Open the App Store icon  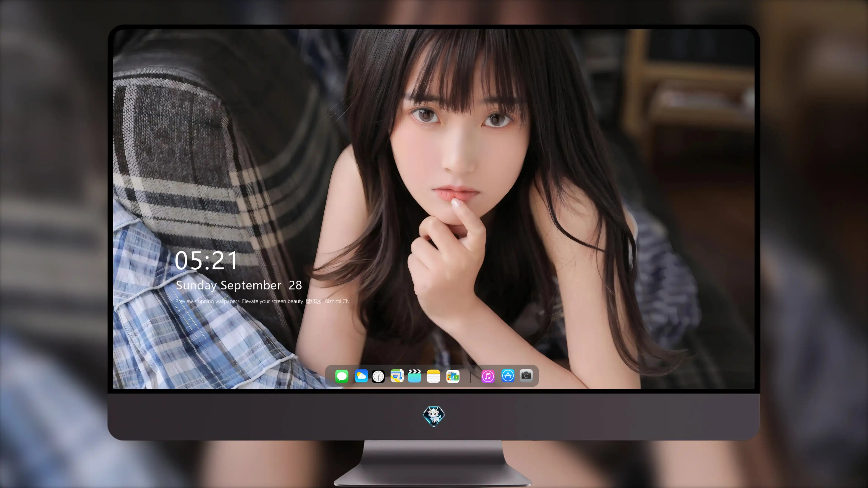pos(508,375)
